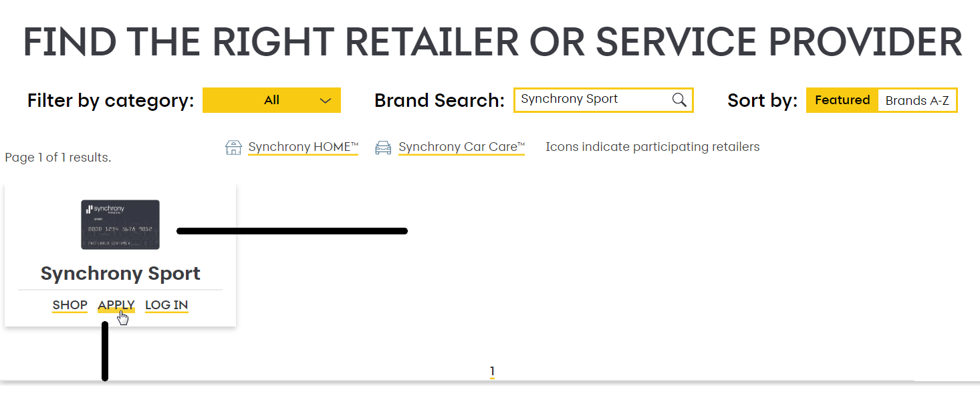Click LOG IN under Synchrony Sport

pyautogui.click(x=166, y=305)
